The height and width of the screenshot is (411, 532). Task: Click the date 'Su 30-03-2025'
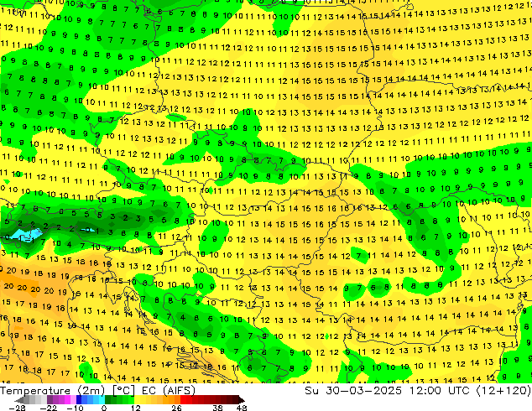point(353,391)
